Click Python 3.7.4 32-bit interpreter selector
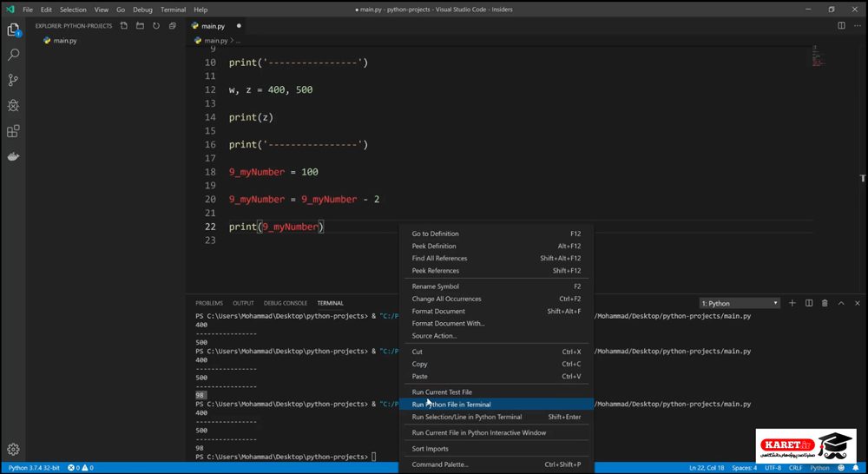Screen dimensions: 868x474 (34, 468)
